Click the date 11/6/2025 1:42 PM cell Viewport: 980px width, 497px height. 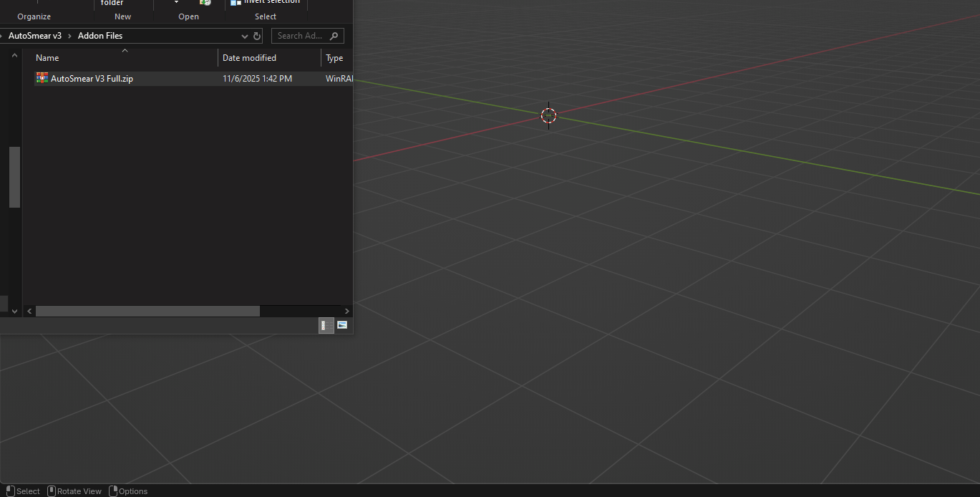click(x=257, y=79)
